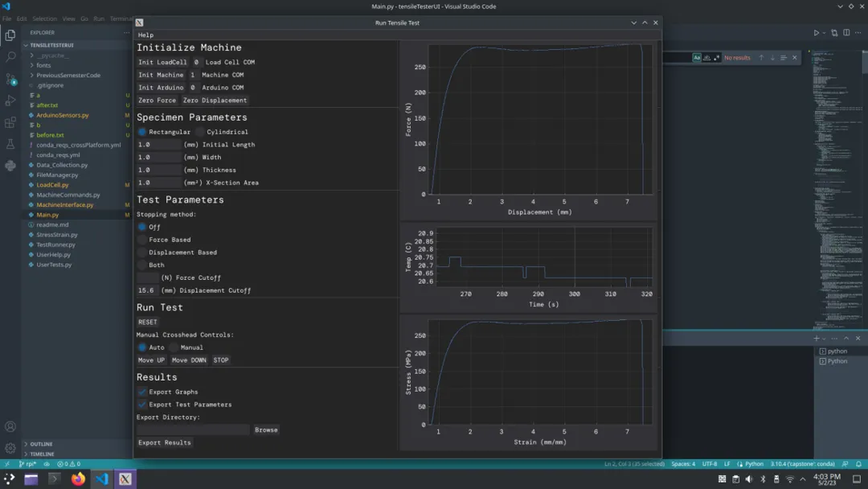
Task: Go to next match arrow in find widget
Action: pyautogui.click(x=772, y=58)
